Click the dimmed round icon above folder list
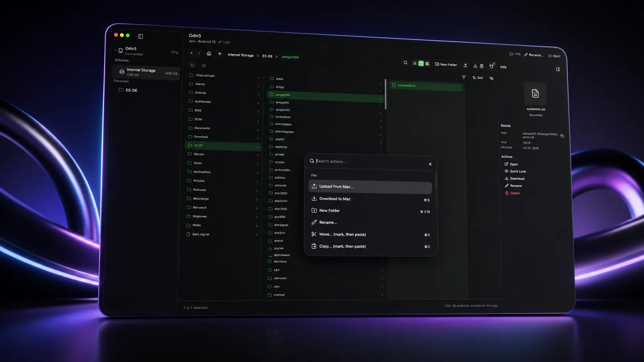Image resolution: width=644 pixels, height=362 pixels. [204, 66]
